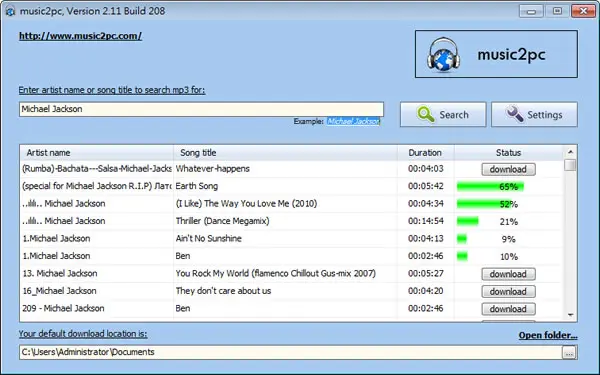Download They don't care about us

point(508,292)
